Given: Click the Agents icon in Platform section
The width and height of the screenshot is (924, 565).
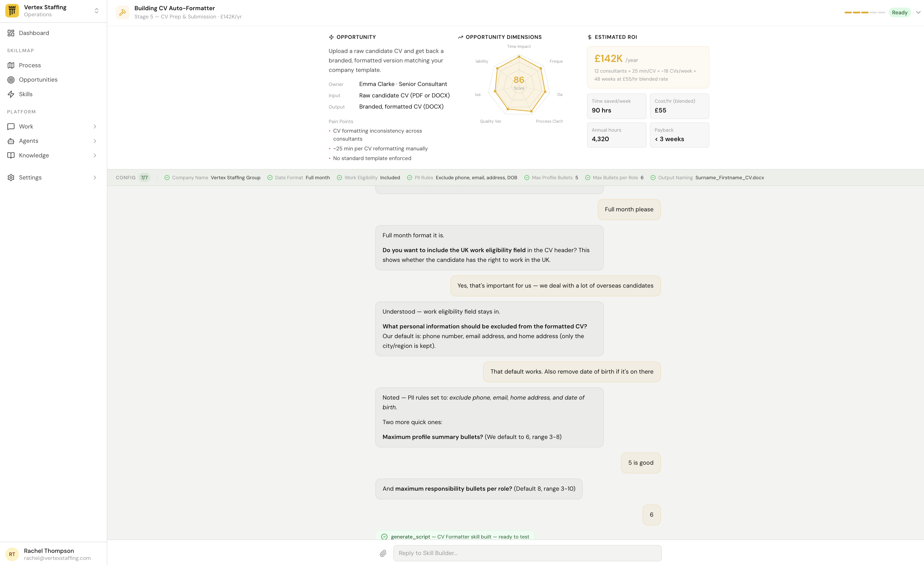Looking at the screenshot, I should coord(11,141).
